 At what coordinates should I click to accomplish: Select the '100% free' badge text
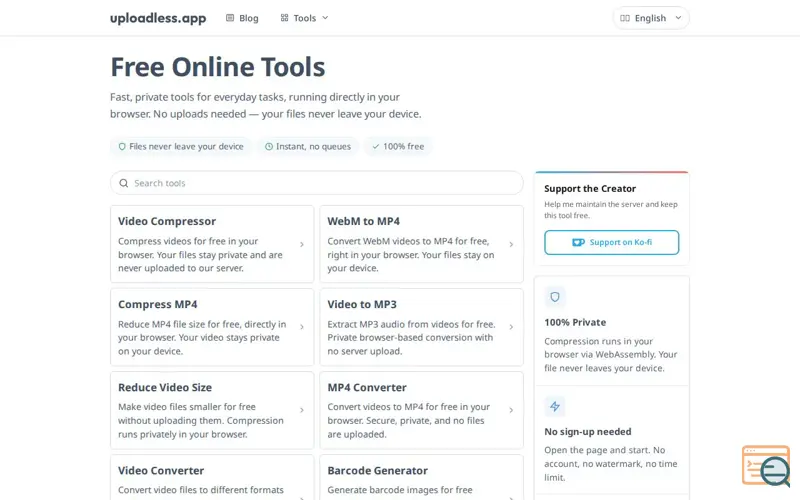click(x=404, y=146)
